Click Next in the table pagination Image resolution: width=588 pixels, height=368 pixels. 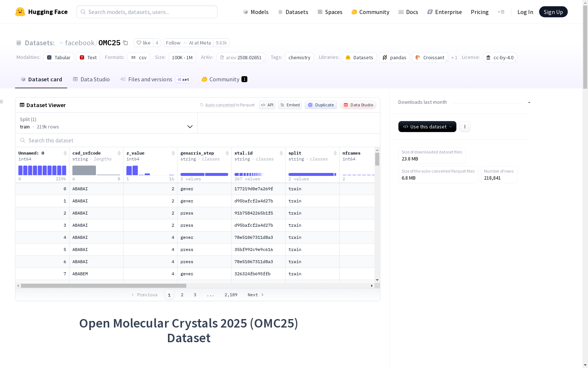(x=256, y=295)
